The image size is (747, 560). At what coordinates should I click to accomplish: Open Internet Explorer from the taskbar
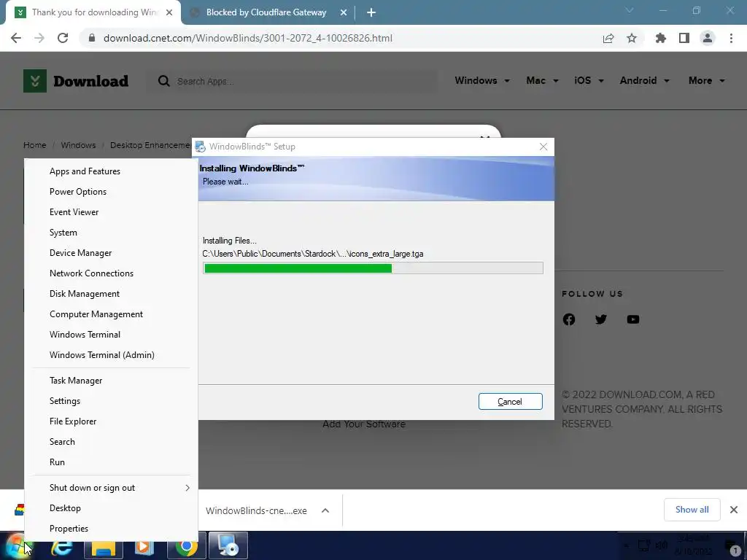pos(62,546)
